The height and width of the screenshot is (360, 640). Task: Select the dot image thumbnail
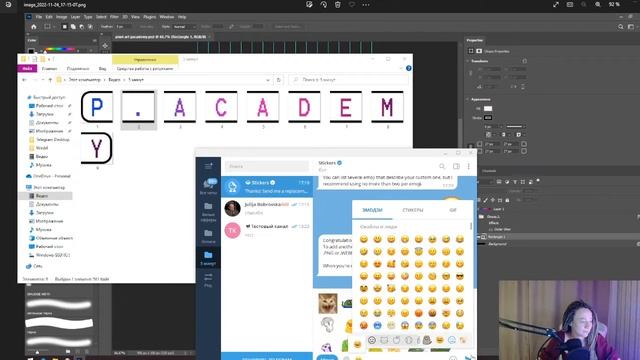pos(139,107)
